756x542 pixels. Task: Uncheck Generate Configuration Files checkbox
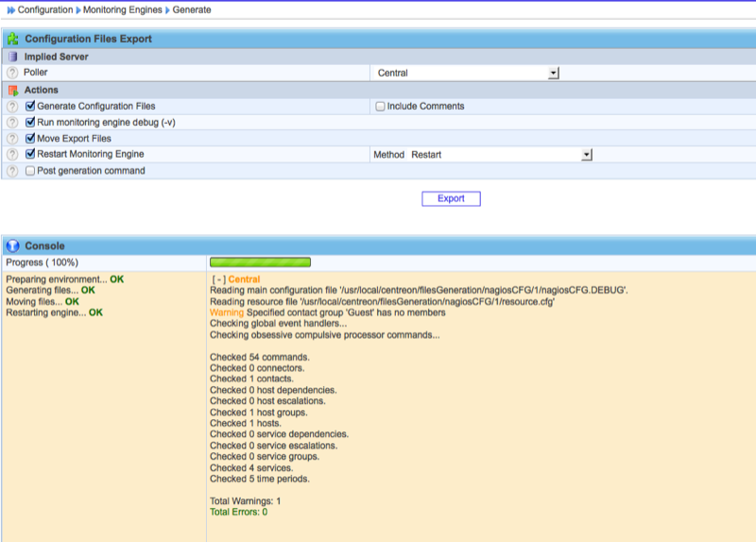(30, 107)
